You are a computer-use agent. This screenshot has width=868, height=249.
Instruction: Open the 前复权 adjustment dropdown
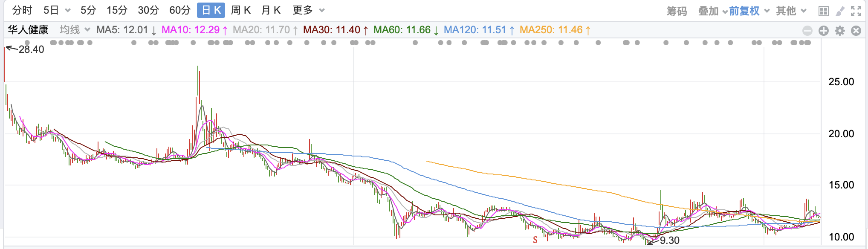coord(749,11)
